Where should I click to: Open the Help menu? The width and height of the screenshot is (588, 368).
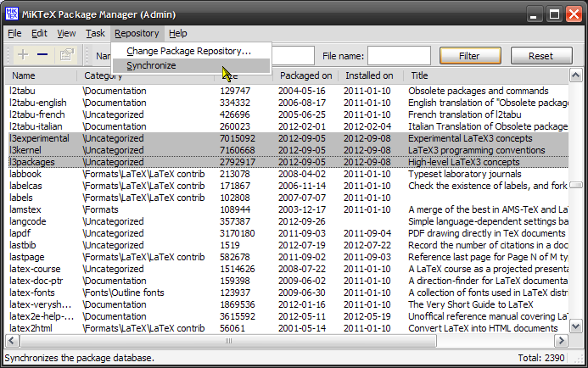tap(177, 33)
